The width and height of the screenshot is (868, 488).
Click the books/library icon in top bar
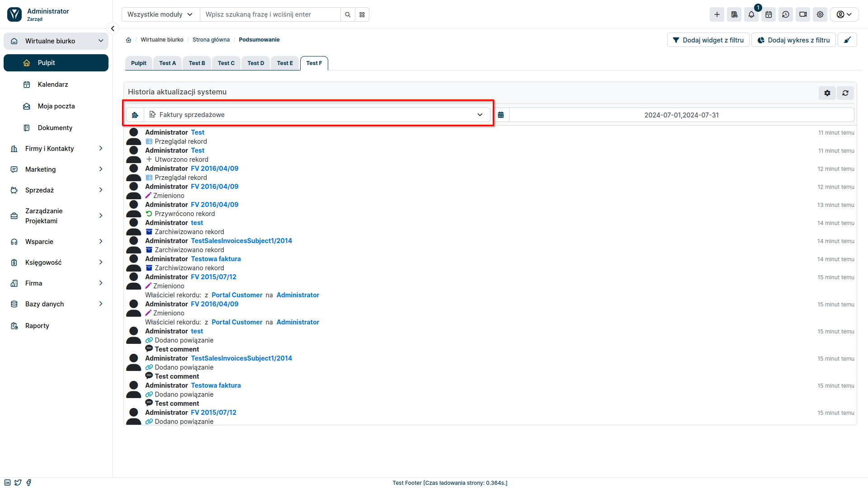pyautogui.click(x=734, y=14)
